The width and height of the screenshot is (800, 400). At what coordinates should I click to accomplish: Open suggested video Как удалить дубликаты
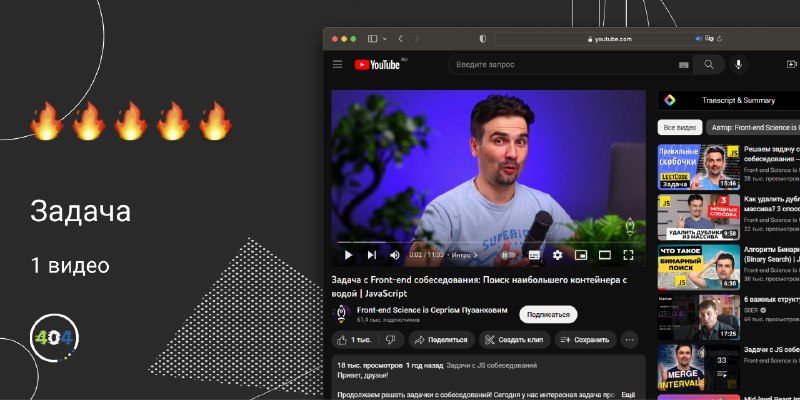[x=771, y=204]
